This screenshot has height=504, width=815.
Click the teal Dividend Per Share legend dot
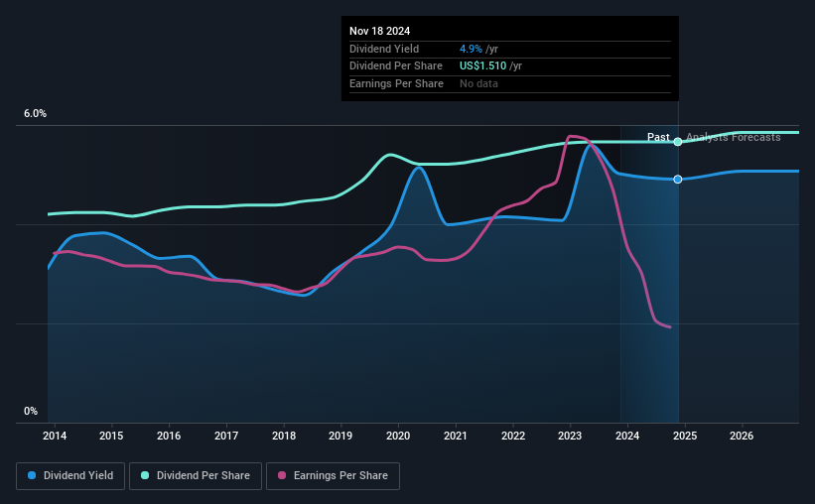pos(145,475)
